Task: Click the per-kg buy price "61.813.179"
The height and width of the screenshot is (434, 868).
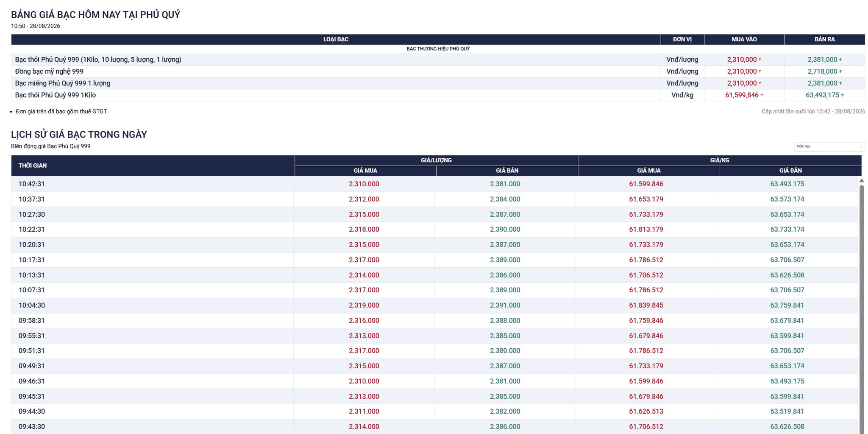Action: (646, 230)
